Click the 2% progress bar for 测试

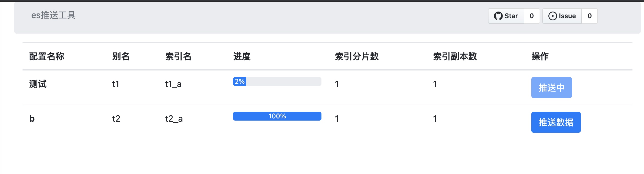click(277, 81)
